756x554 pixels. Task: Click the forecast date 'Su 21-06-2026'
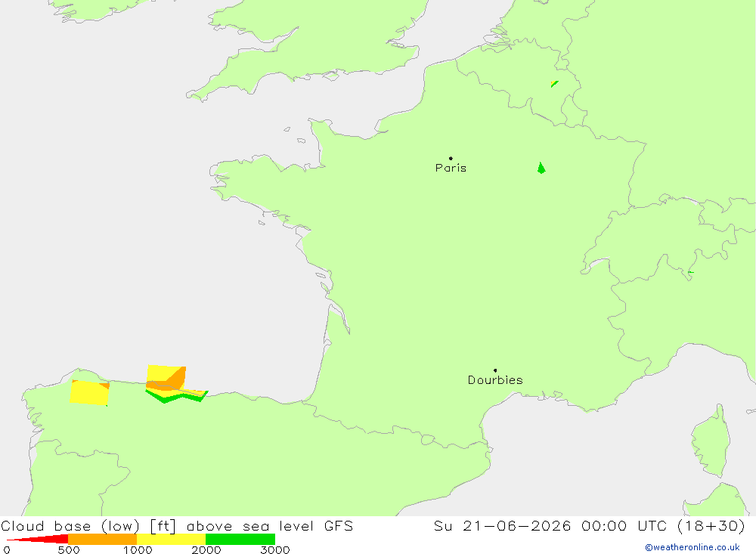tap(503, 525)
